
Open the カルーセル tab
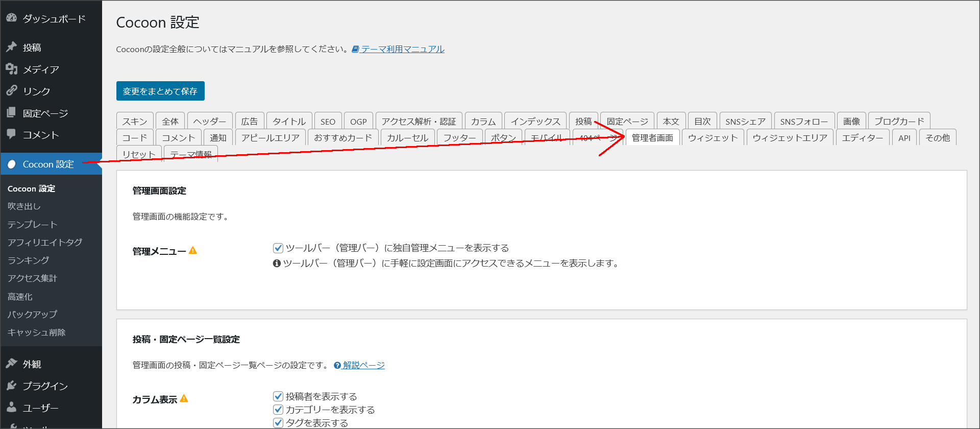coord(408,137)
